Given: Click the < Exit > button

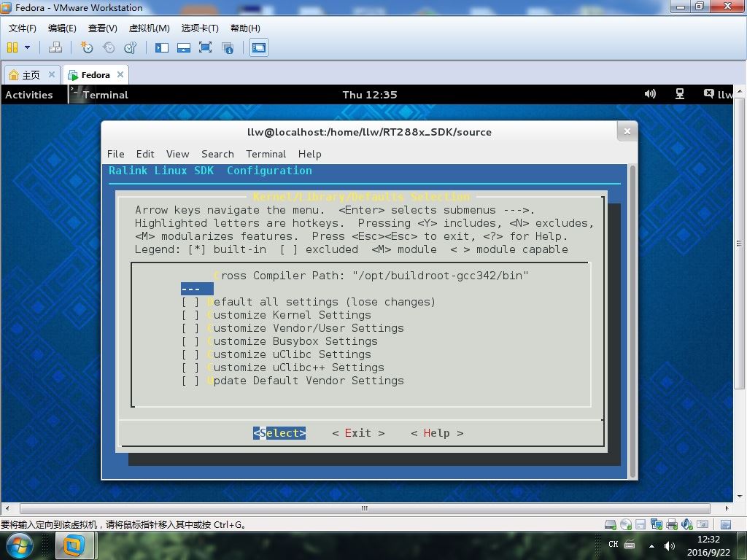Looking at the screenshot, I should (358, 433).
